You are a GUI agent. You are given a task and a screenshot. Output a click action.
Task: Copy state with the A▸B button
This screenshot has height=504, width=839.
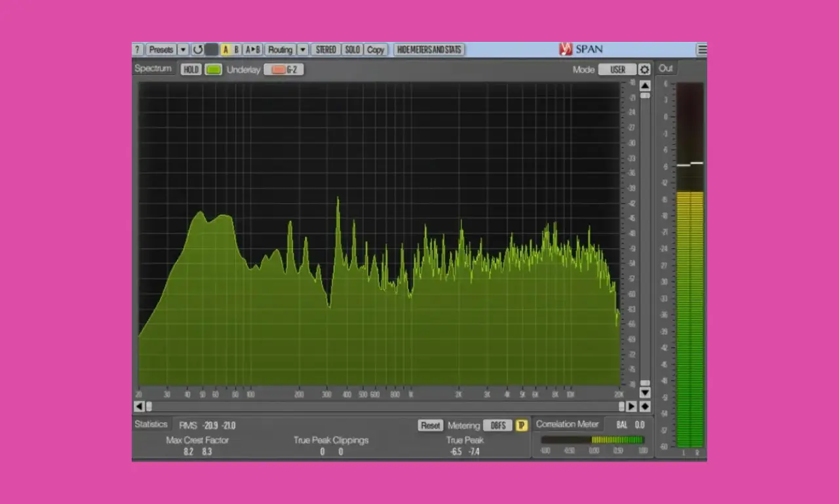(253, 50)
